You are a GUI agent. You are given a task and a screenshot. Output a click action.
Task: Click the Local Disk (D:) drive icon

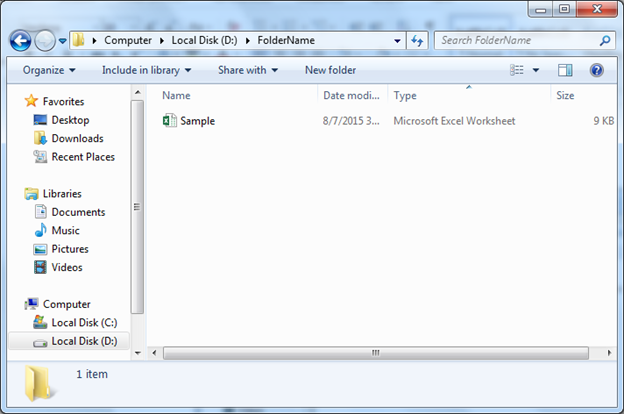[40, 343]
